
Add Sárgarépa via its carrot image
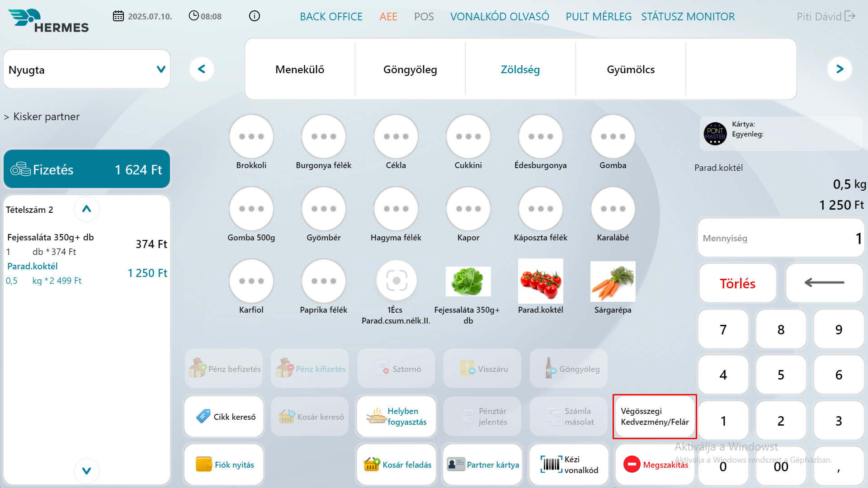(x=613, y=281)
